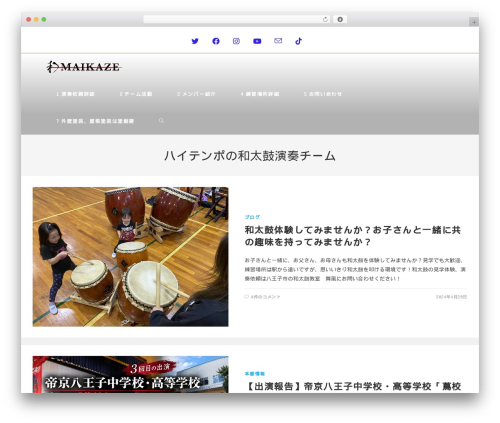Open the Instagram icon link
This screenshot has width=500, height=423.
click(x=236, y=41)
